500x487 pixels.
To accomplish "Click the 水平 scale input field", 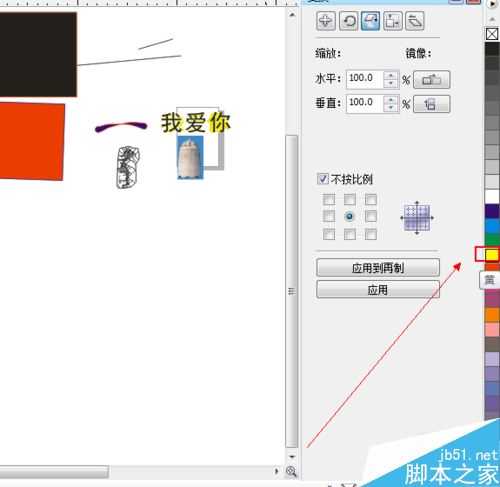I will click(x=365, y=79).
